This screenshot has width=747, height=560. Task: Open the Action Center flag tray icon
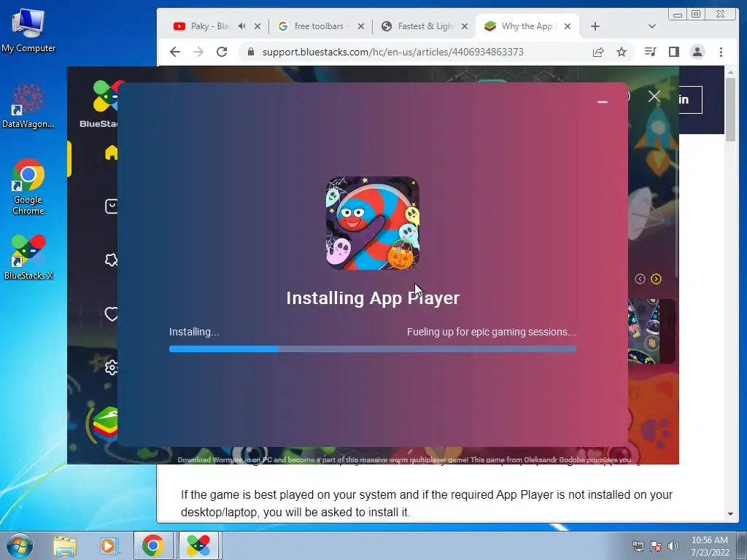(x=656, y=546)
